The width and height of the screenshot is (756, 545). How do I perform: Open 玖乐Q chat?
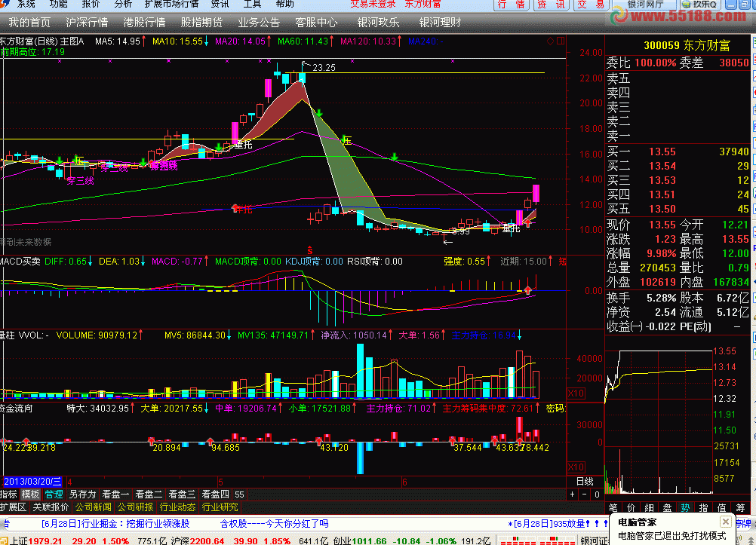[701, 5]
